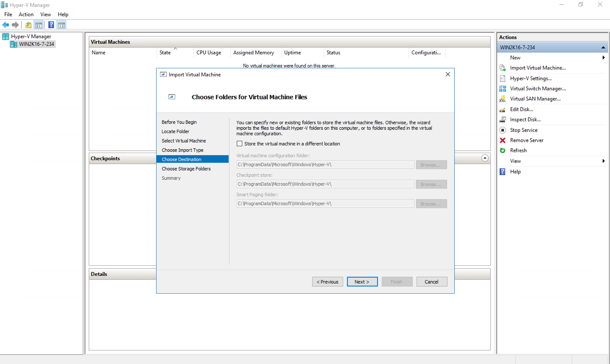Viewport: 610px width, 364px height.
Task: Click the Virtual machine configuration folder field
Action: point(325,165)
